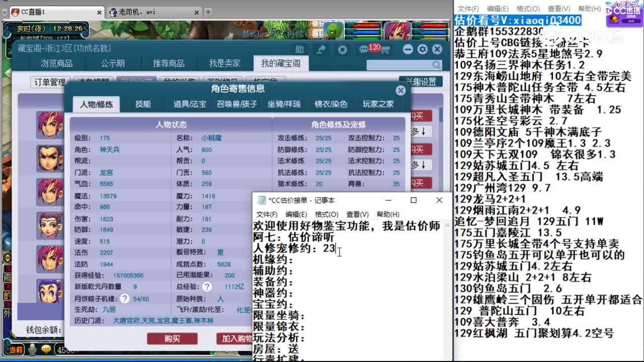Click the second character avatar with black hair
Image resolution: width=644 pixels, height=362 pixels.
50,158
